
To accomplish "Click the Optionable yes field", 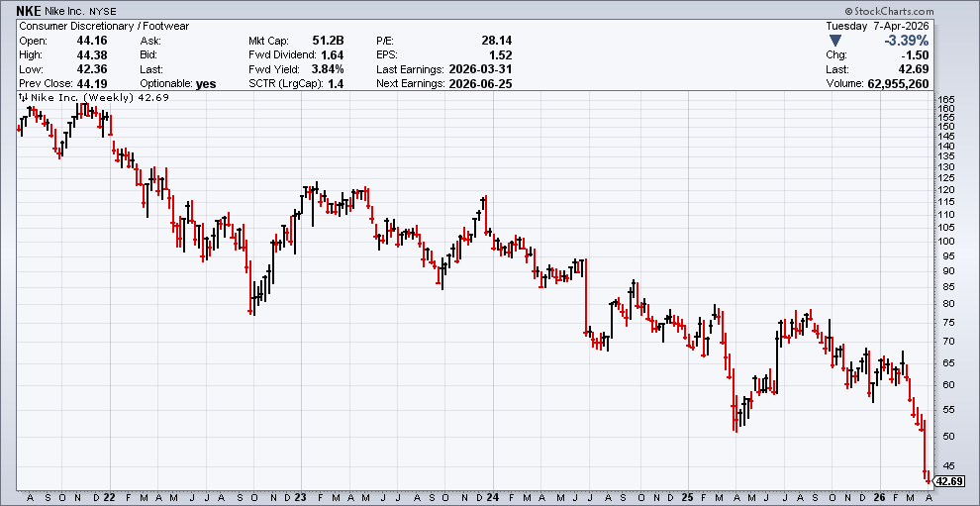I will tap(206, 84).
